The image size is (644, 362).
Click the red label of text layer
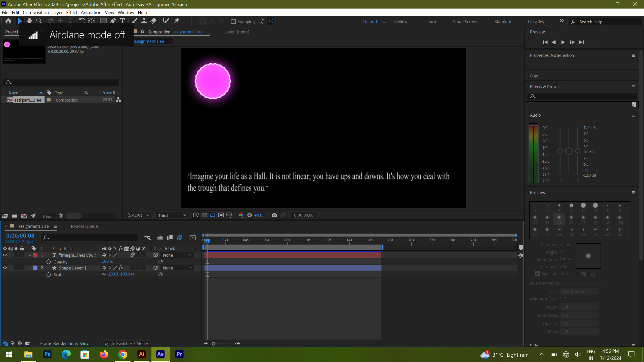pyautogui.click(x=35, y=255)
